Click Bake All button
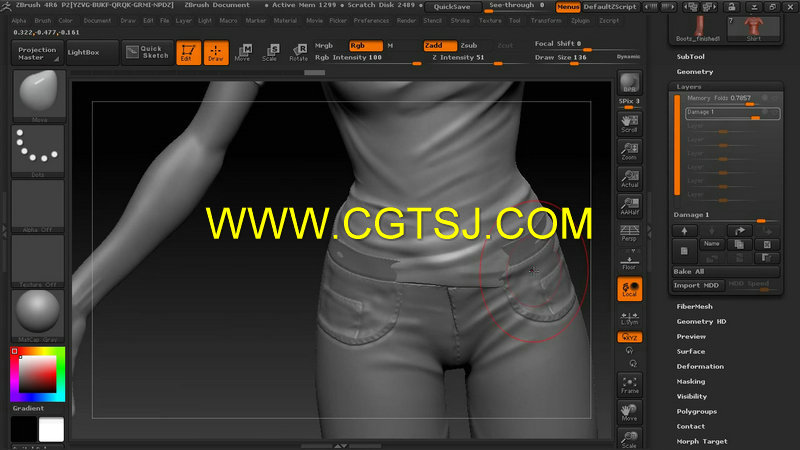 coord(726,271)
